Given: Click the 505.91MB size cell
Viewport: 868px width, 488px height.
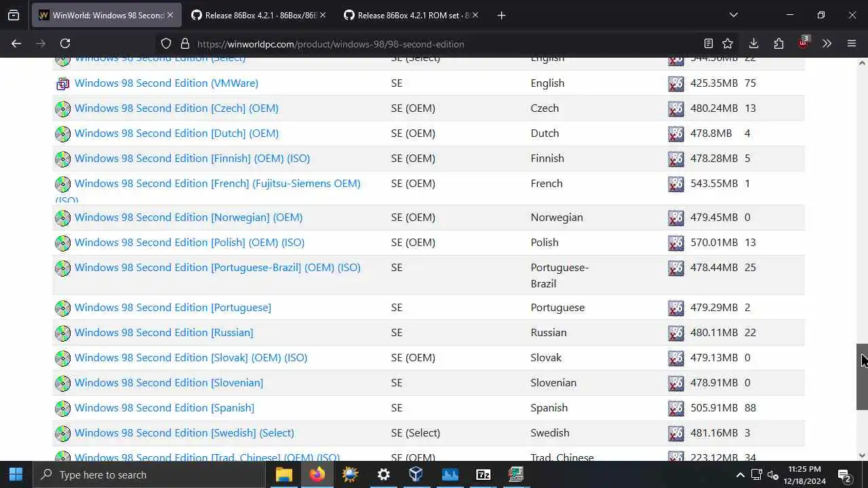Looking at the screenshot, I should point(713,407).
